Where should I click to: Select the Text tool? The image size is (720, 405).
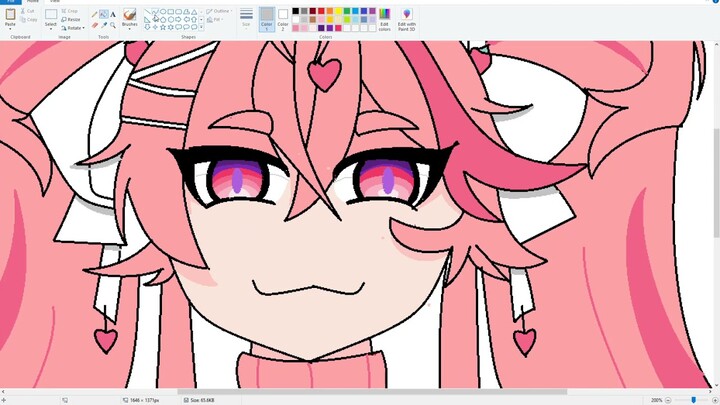(x=112, y=15)
